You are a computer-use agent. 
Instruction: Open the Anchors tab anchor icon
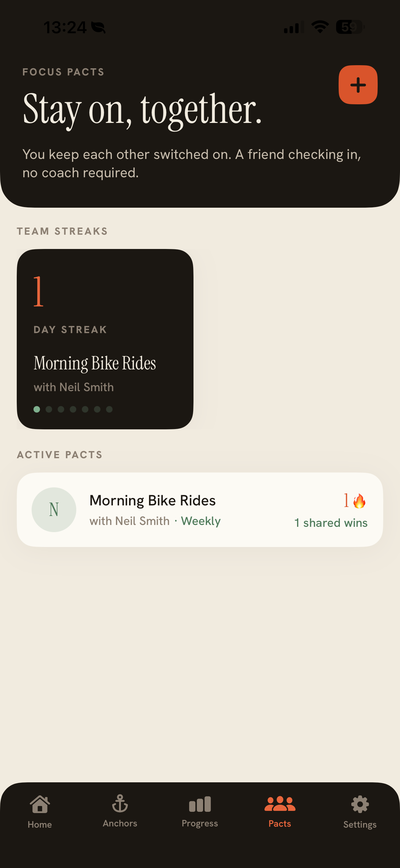120,803
